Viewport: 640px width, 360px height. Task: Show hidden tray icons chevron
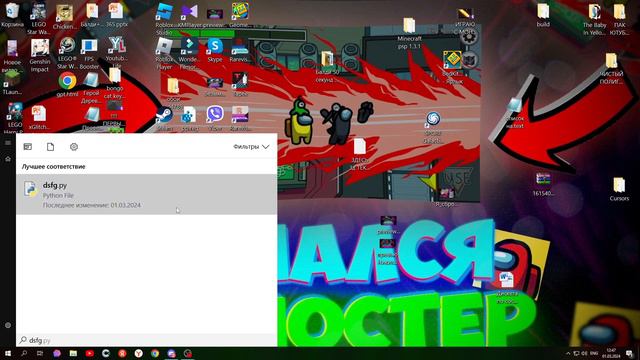pos(568,353)
